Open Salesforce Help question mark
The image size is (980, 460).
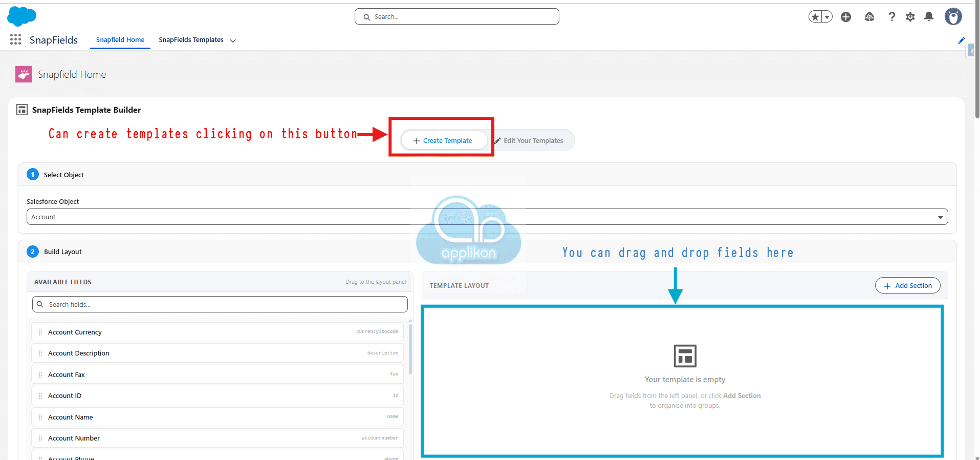coord(892,17)
